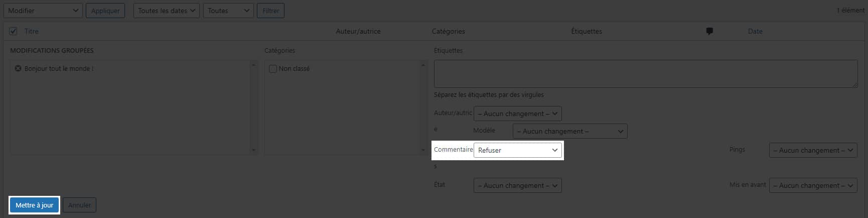Click the Appliquer button

click(x=105, y=11)
